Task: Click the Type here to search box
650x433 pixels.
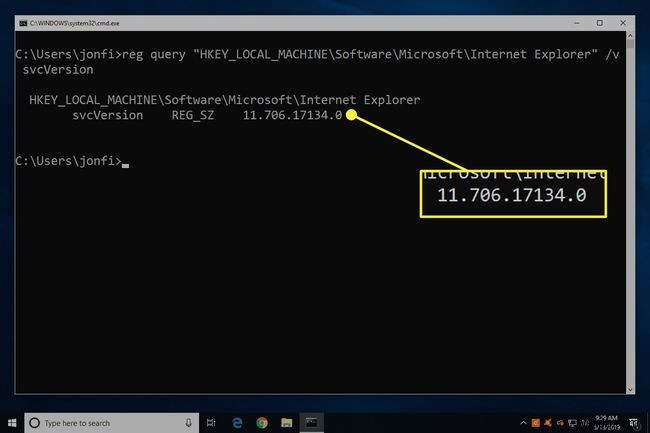Action: click(x=112, y=423)
